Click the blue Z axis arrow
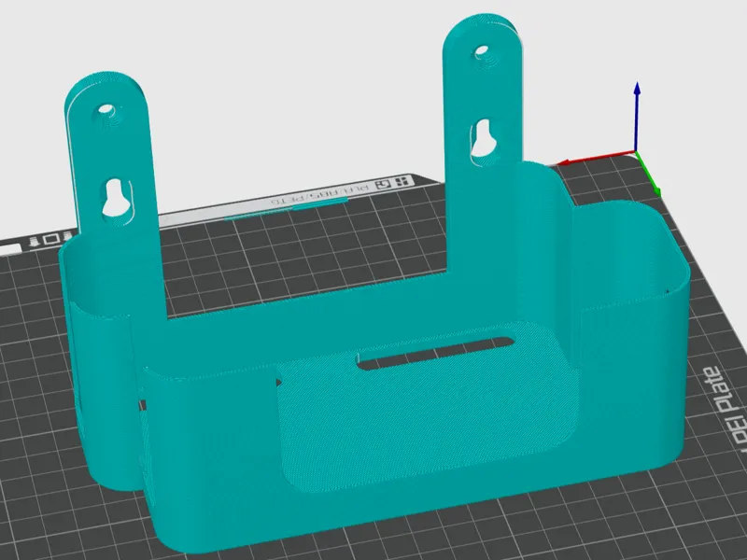 point(637,117)
